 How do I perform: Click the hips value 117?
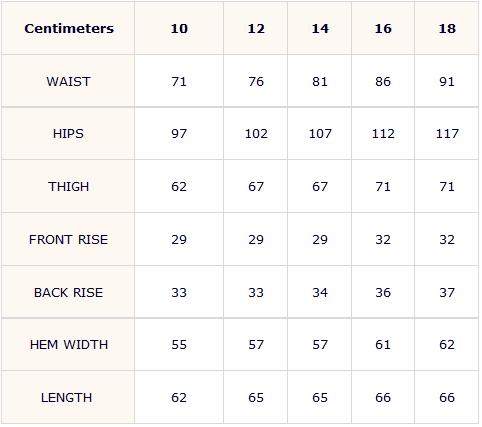point(447,134)
